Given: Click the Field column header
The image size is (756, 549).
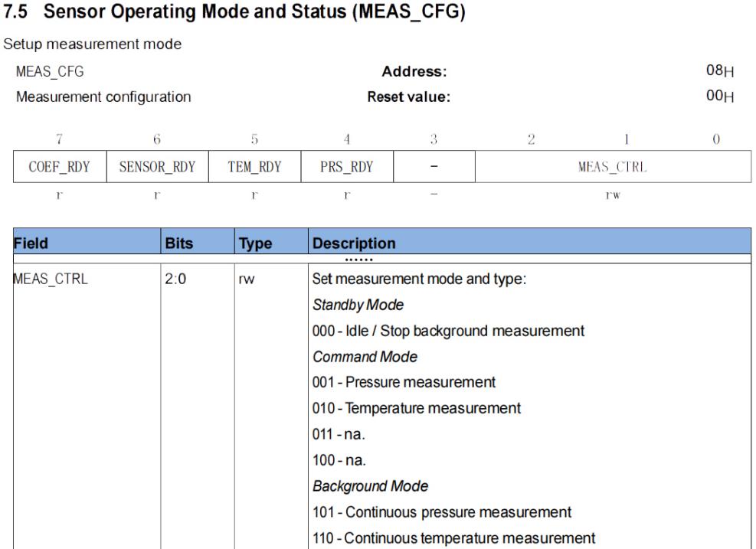Looking at the screenshot, I should (31, 244).
